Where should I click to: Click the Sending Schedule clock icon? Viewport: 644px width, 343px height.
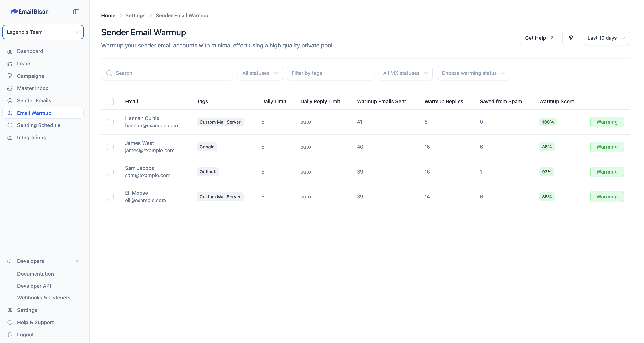(10, 125)
